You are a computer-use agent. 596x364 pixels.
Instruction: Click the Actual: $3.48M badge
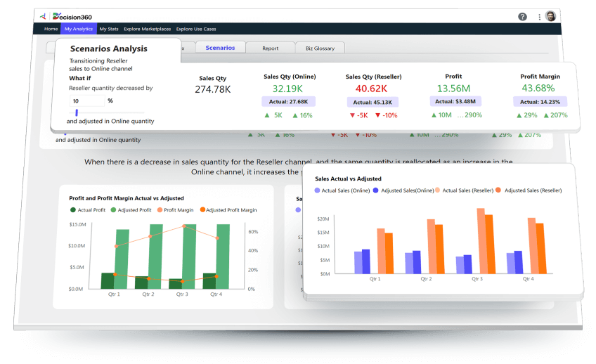point(454,101)
